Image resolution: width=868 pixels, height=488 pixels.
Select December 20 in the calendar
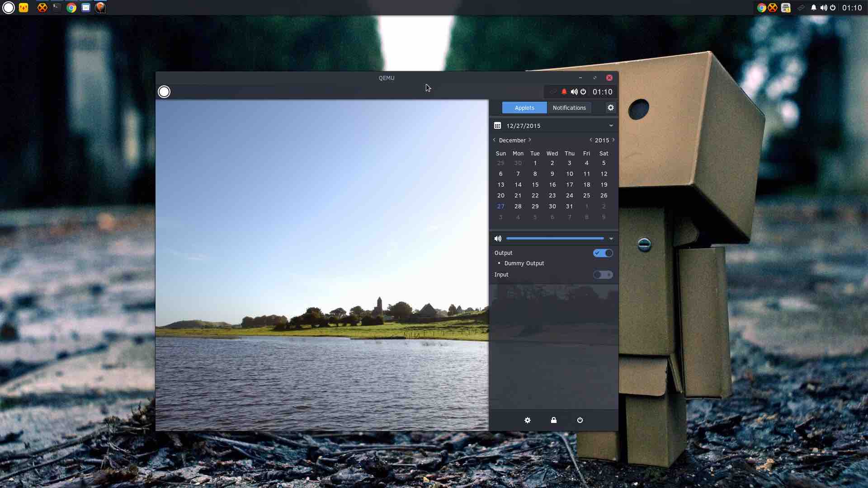500,195
